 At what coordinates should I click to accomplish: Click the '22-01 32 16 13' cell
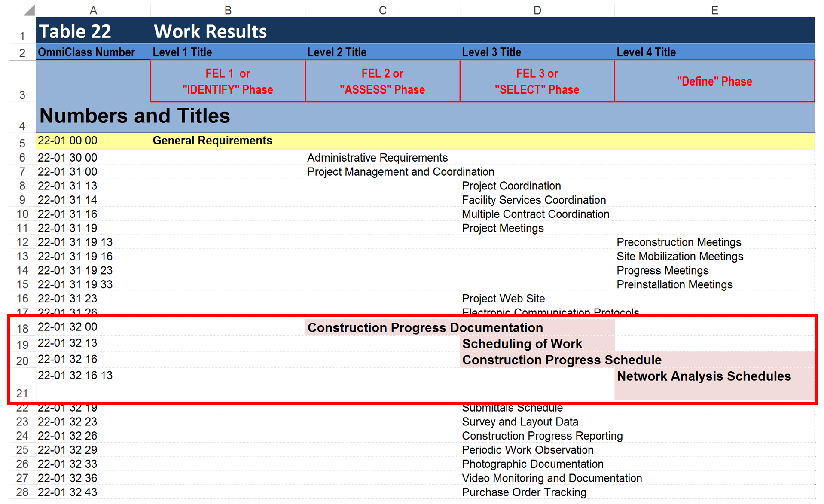tap(93, 384)
